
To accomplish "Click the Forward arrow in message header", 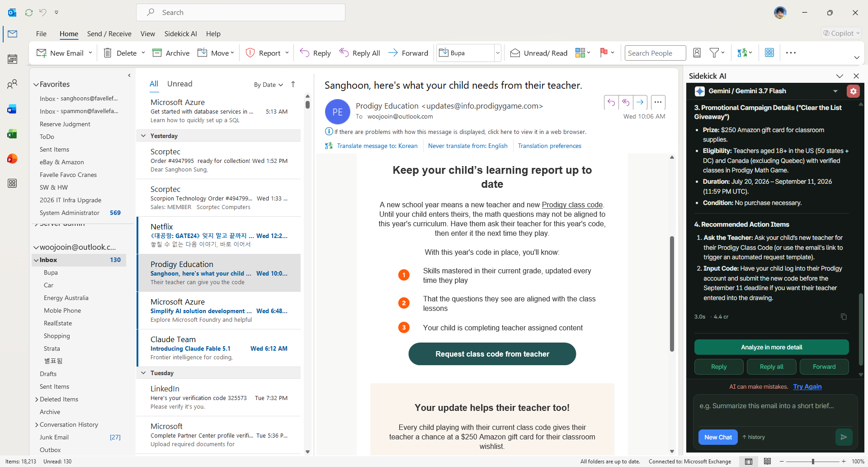I will [640, 102].
